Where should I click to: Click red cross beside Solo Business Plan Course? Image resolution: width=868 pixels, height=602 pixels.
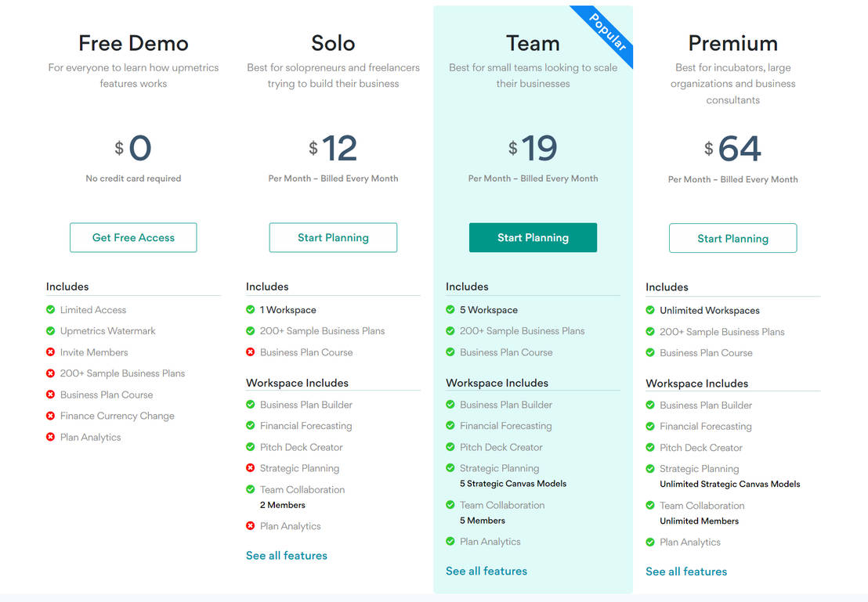point(250,352)
